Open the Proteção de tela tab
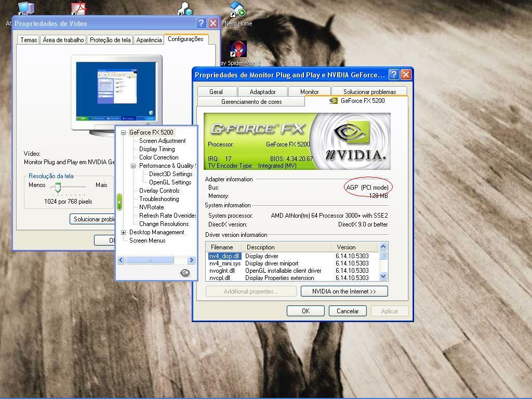This screenshot has width=532, height=399. 110,39
